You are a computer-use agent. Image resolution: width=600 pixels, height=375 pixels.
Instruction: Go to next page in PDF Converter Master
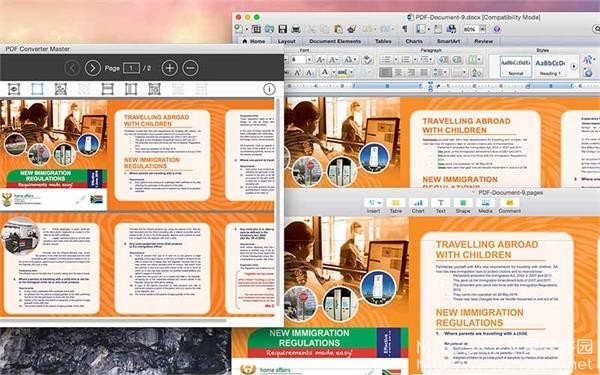93,68
